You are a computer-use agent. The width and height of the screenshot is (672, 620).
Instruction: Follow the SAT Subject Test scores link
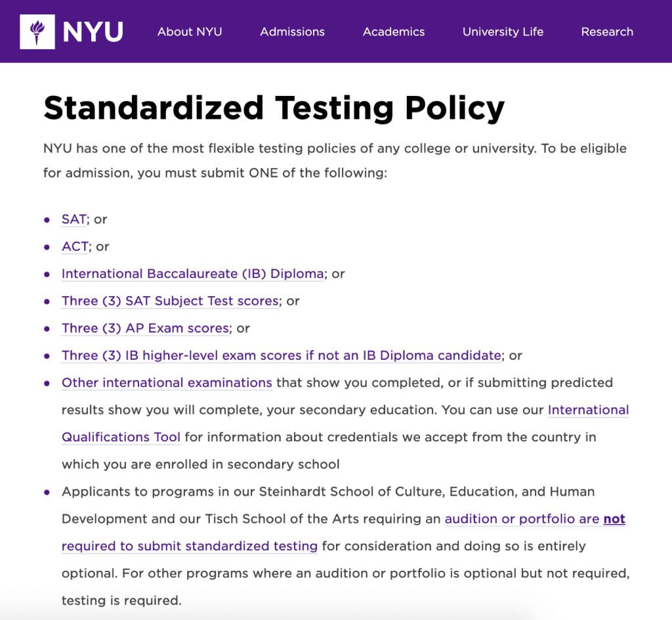click(169, 301)
